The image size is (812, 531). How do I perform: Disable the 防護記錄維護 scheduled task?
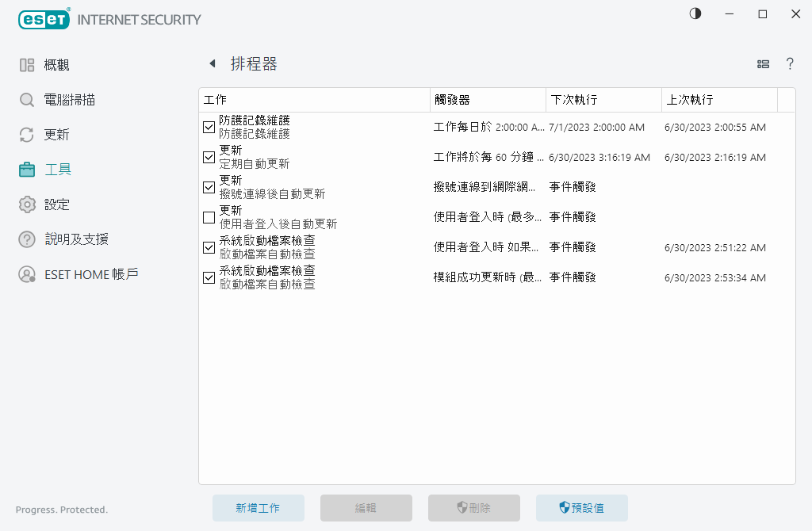pos(209,127)
